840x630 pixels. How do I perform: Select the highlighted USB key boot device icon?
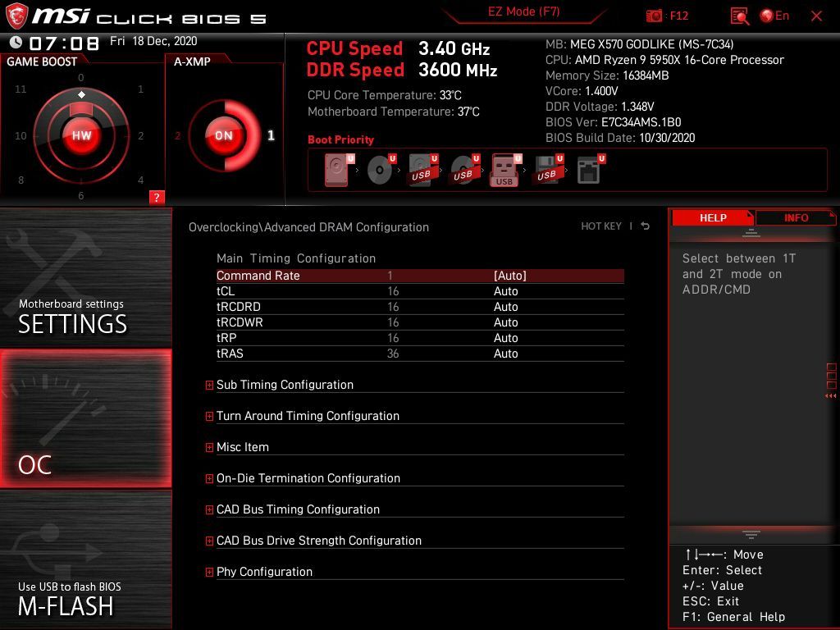[505, 170]
